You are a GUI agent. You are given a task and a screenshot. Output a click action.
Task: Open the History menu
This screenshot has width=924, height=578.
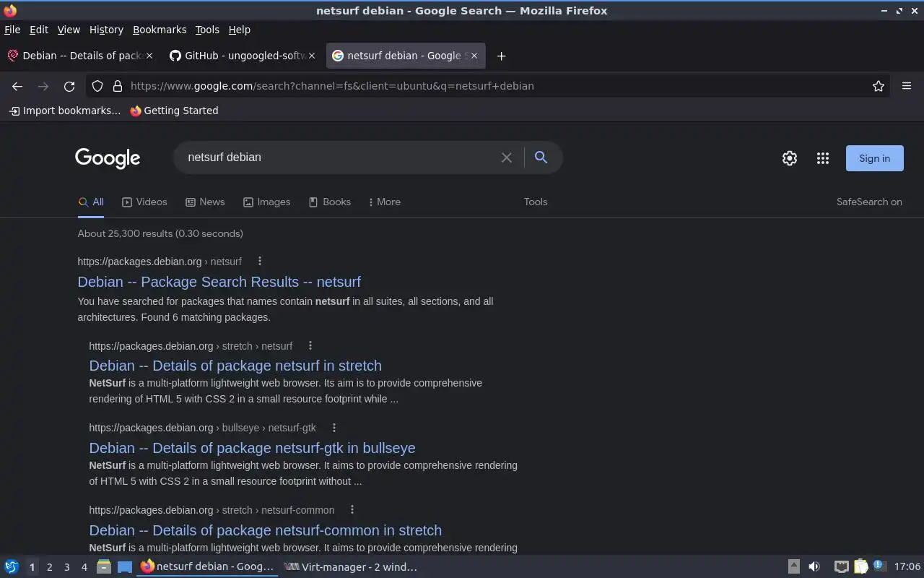pos(106,30)
